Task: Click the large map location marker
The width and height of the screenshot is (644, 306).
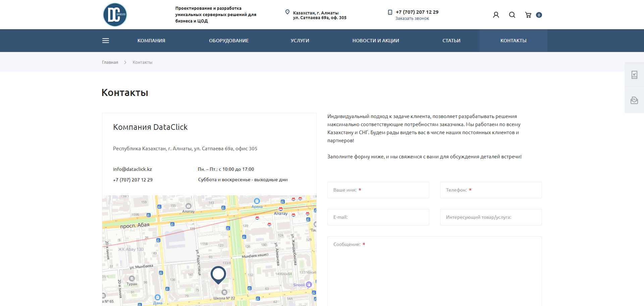Action: [218, 275]
